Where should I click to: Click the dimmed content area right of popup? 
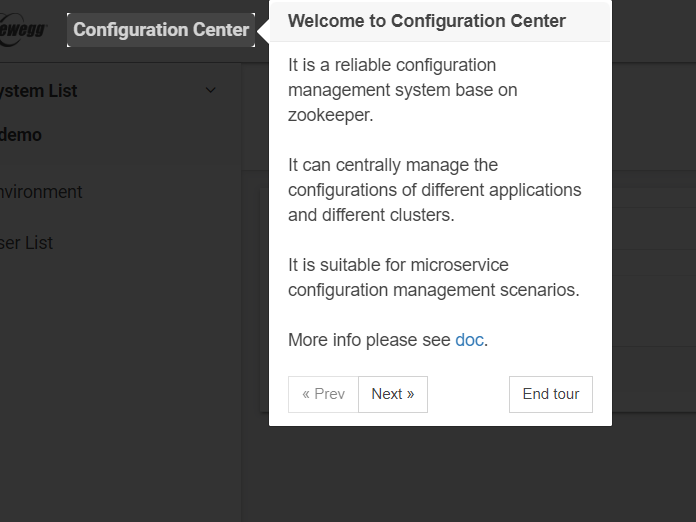pyautogui.click(x=654, y=250)
